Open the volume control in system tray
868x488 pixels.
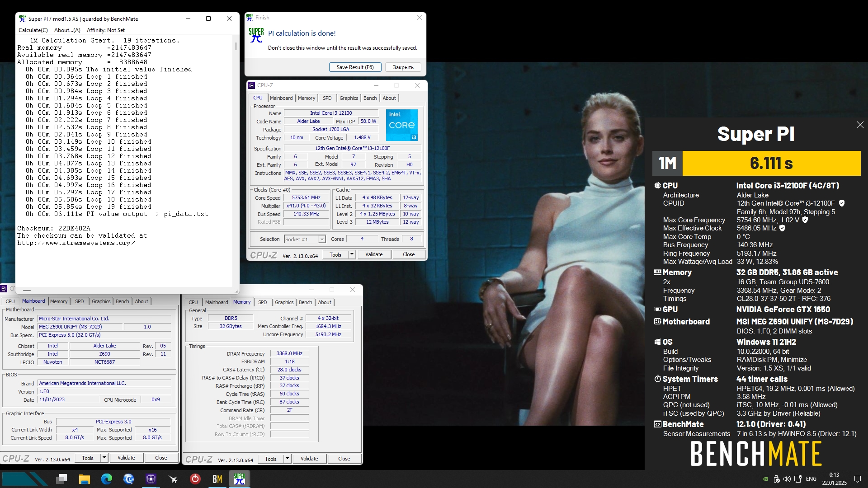point(787,479)
